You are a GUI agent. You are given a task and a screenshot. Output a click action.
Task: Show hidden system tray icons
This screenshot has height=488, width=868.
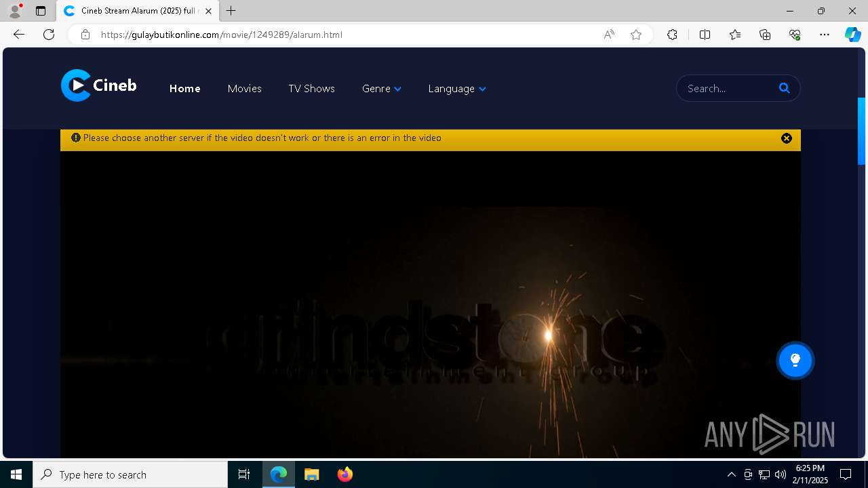coord(731,474)
